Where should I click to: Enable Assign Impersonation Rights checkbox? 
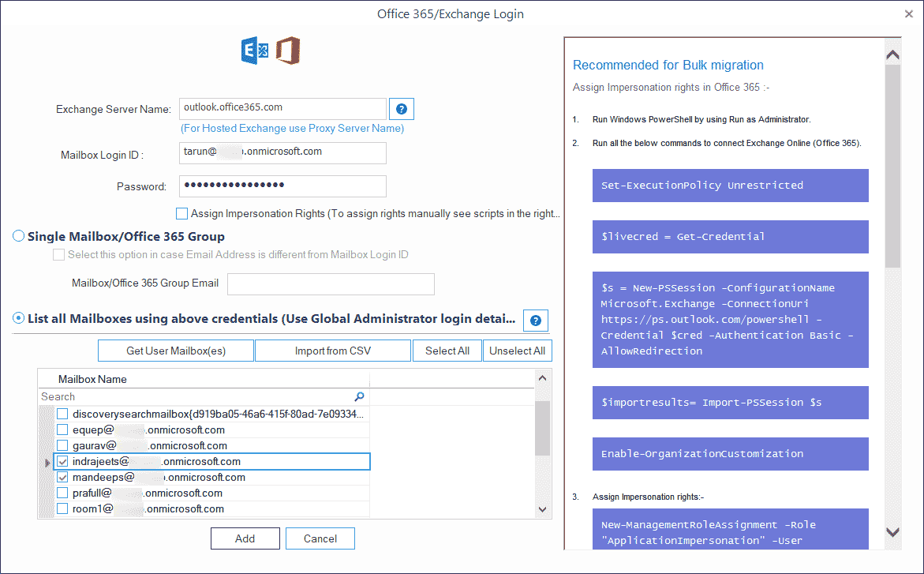(x=181, y=213)
